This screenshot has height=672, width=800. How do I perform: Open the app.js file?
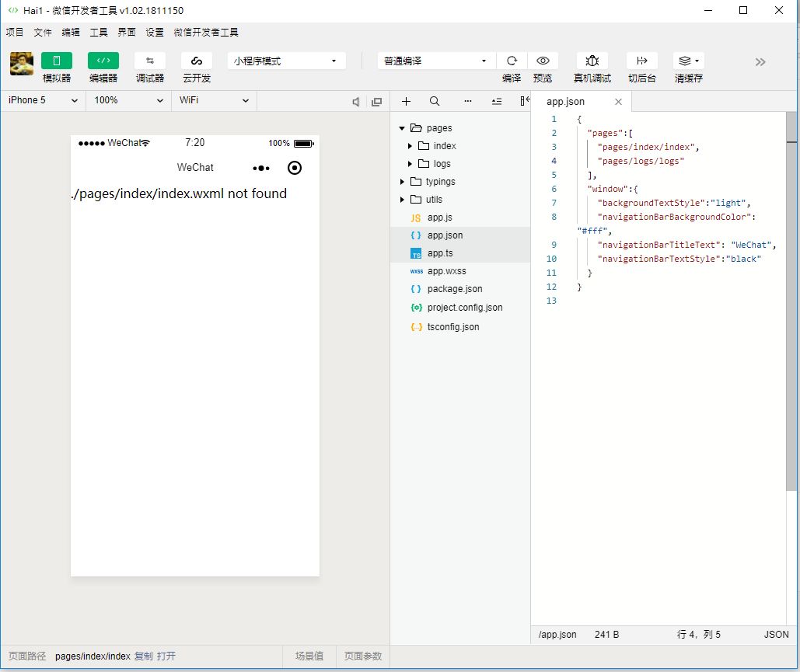point(460,218)
